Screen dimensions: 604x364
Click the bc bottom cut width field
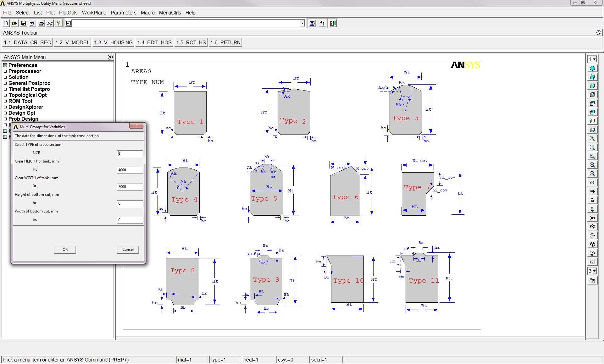(130, 220)
